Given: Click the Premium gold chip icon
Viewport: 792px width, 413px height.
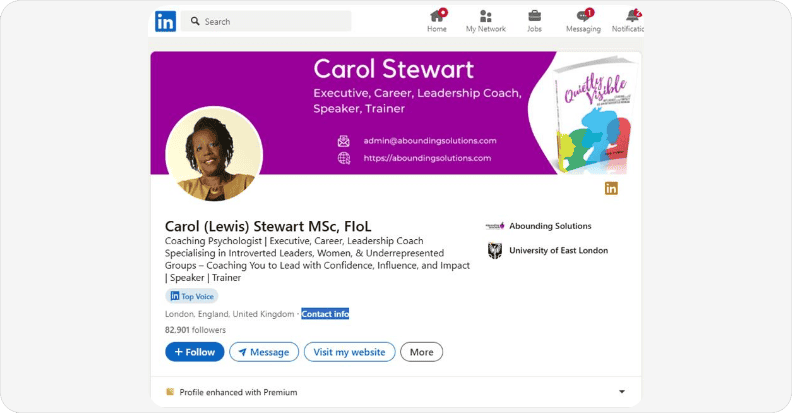Looking at the screenshot, I should (x=170, y=392).
